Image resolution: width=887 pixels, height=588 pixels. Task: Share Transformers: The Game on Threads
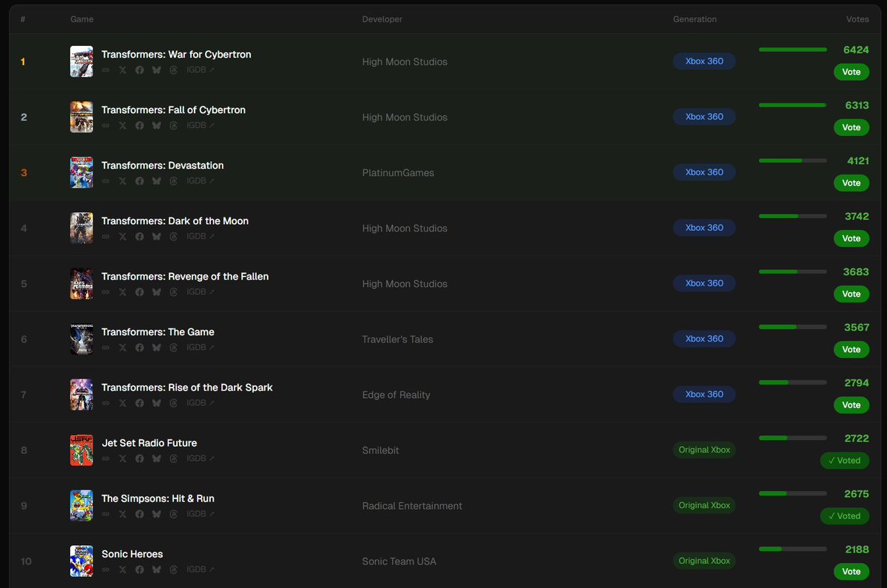(174, 347)
